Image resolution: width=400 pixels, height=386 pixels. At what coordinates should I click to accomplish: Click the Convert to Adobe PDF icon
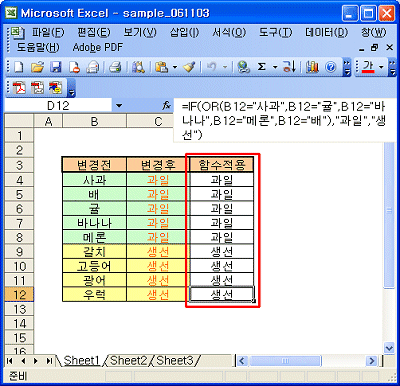19,88
